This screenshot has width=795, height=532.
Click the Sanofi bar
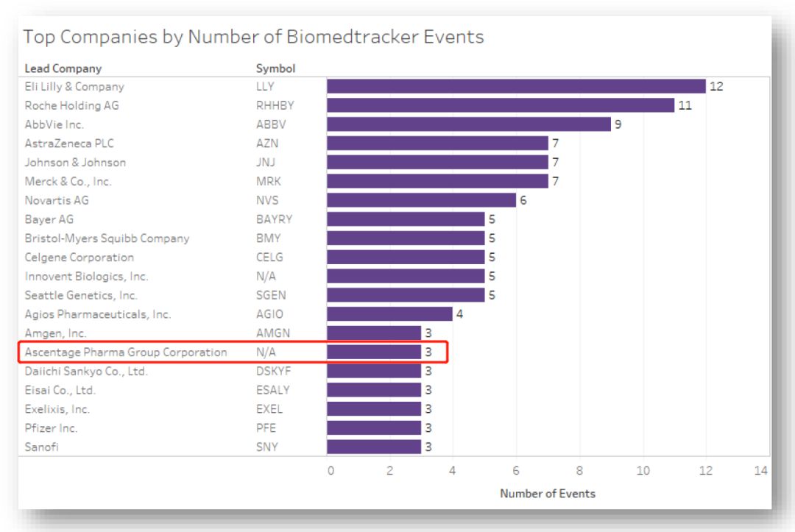tap(374, 447)
